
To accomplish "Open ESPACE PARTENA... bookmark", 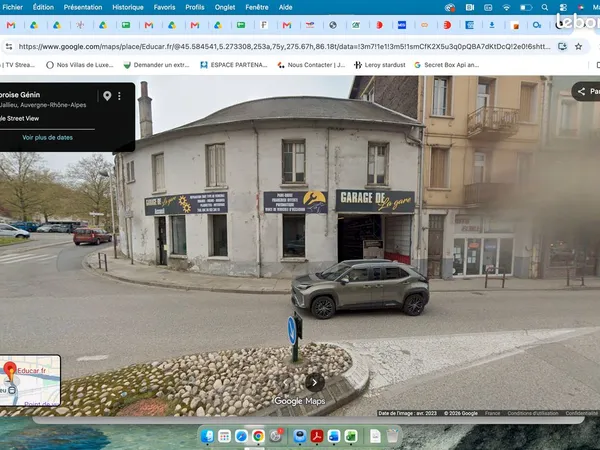I will 234,65.
